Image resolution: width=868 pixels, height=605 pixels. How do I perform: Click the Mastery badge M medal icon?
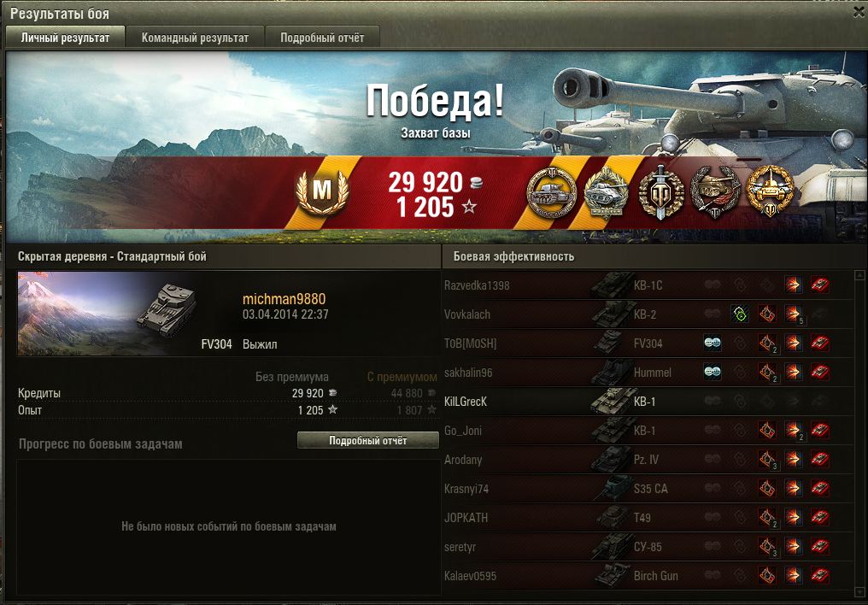tap(322, 191)
